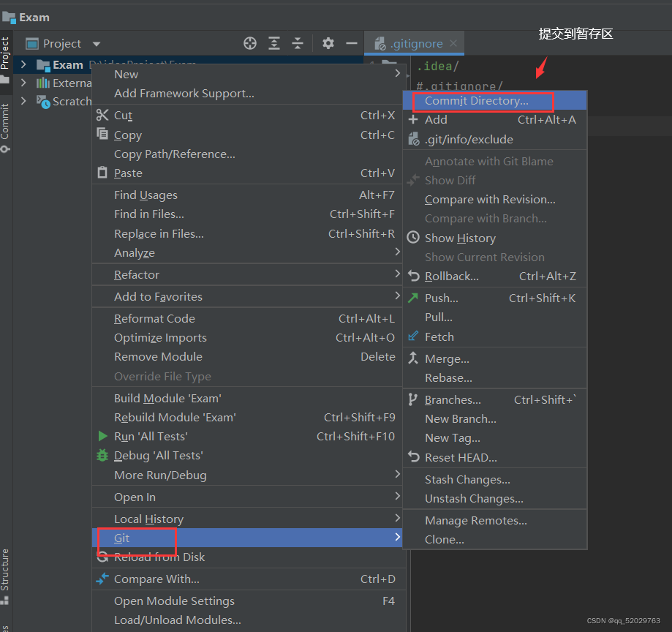The width and height of the screenshot is (672, 632).
Task: Select Remove Module entry
Action: [x=248, y=357]
